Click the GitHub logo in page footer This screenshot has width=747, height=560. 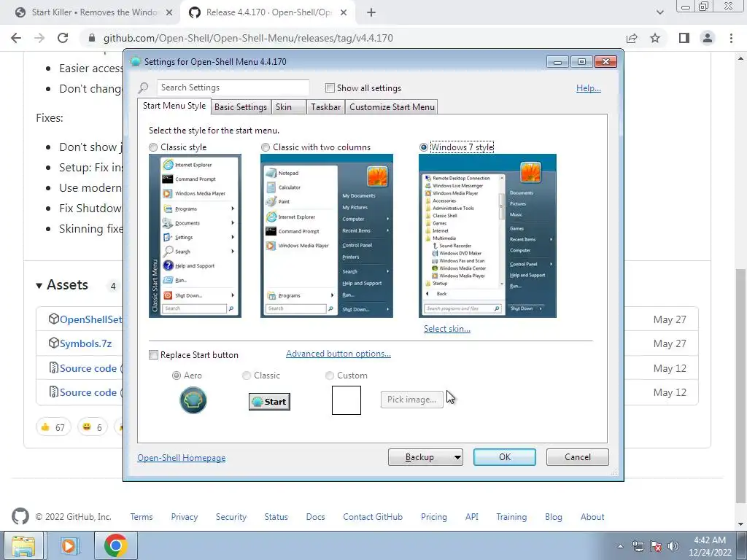(x=20, y=517)
